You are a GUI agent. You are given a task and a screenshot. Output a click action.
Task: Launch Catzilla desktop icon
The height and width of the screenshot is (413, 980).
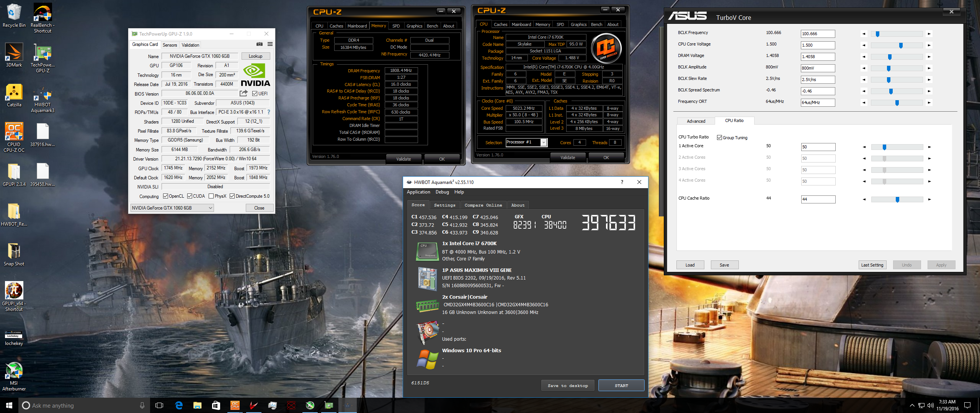coord(14,96)
